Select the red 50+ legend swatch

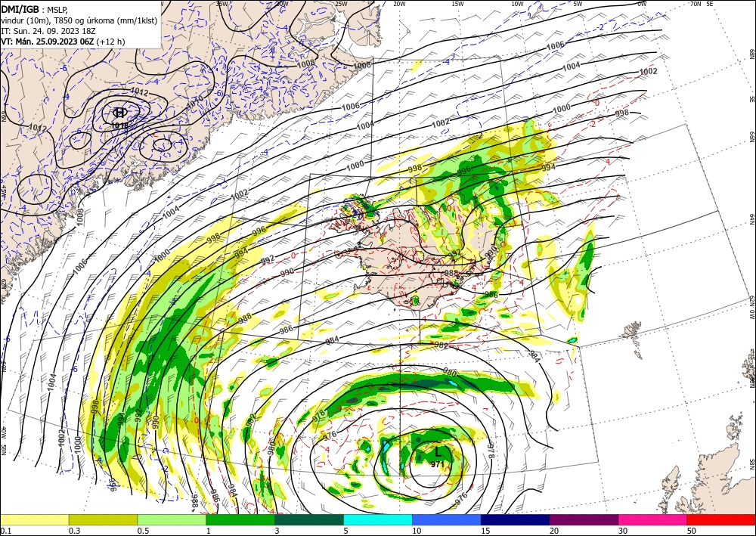pos(721,519)
